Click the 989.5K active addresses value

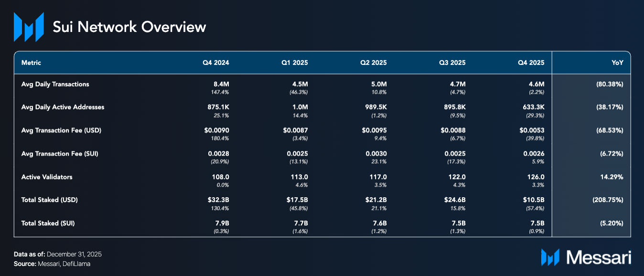375,107
